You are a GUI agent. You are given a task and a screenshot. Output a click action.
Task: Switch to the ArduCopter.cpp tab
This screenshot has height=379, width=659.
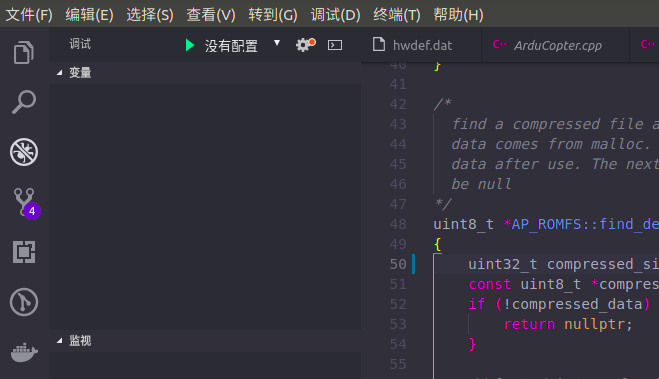click(556, 45)
